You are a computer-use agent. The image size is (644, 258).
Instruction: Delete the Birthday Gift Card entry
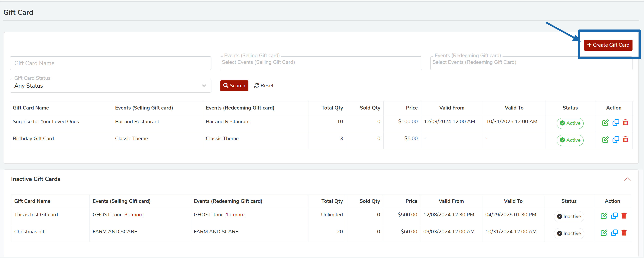625,140
